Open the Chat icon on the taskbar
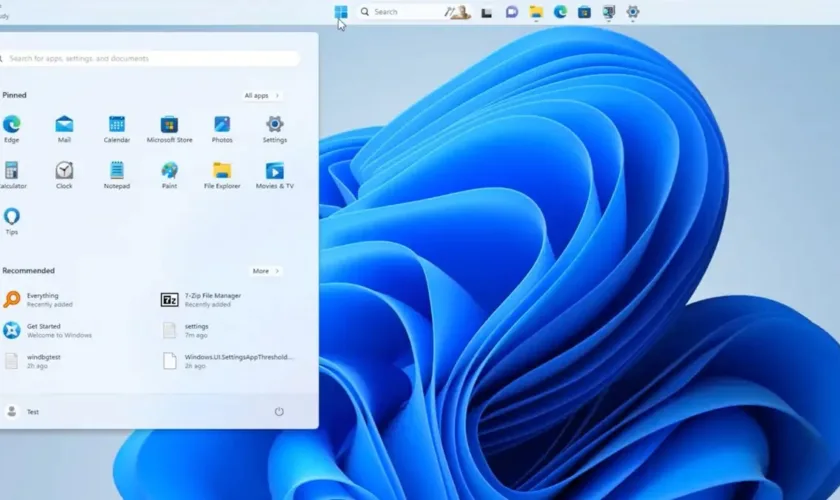 pos(512,12)
